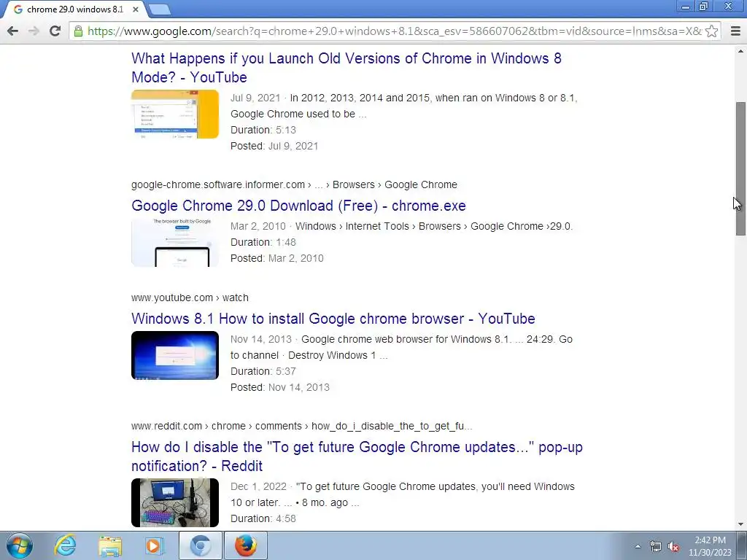
Task: Open thumbnail of the Old Versions of Chrome video
Action: 175,114
